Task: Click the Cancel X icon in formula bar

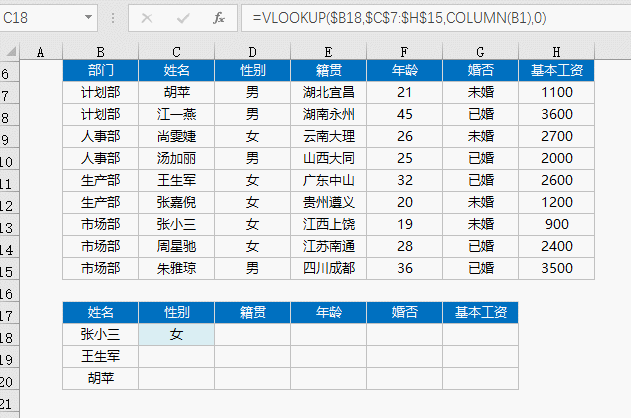Action: pyautogui.click(x=147, y=18)
